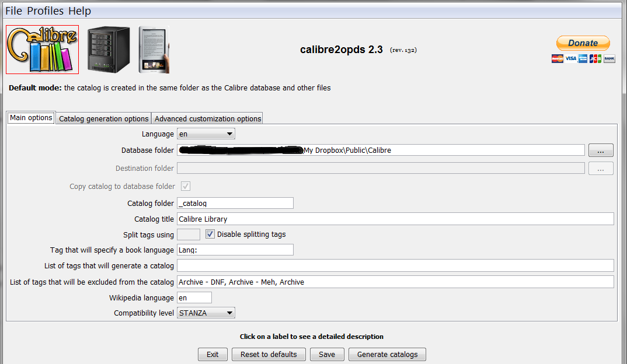Select the Nook e-reader mode icon
627x364 pixels.
pos(154,50)
